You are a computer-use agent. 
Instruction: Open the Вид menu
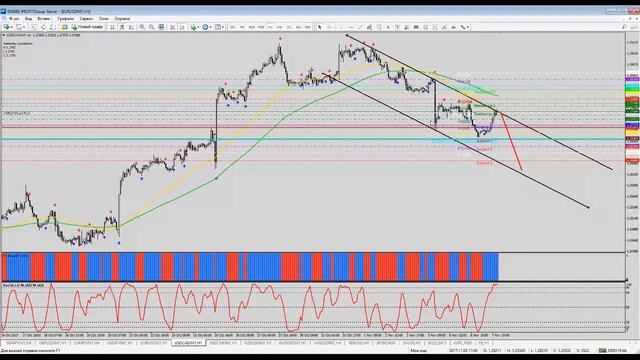pos(28,19)
